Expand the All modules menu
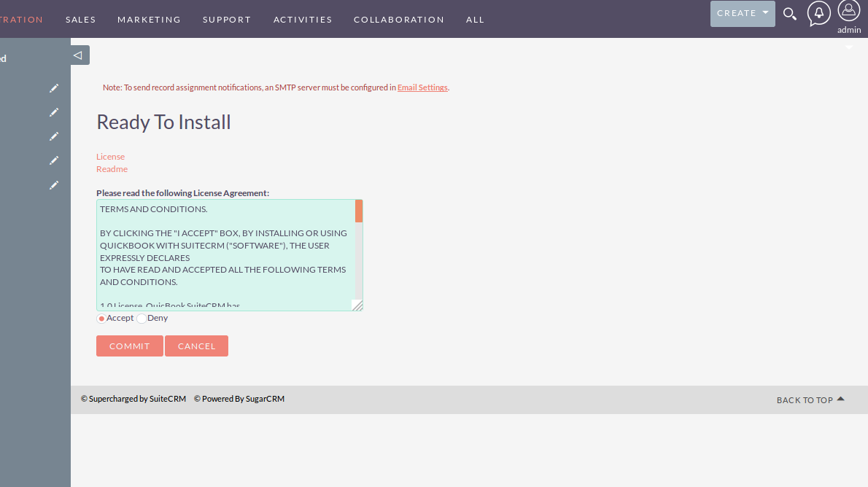The height and width of the screenshot is (487, 868). [x=475, y=20]
